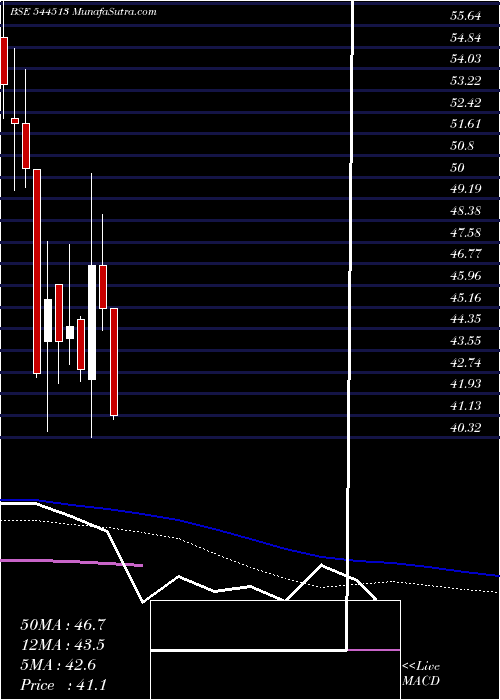The height and width of the screenshot is (700, 500).
Task: Click the <<Live MACD label
Action: click(x=421, y=674)
